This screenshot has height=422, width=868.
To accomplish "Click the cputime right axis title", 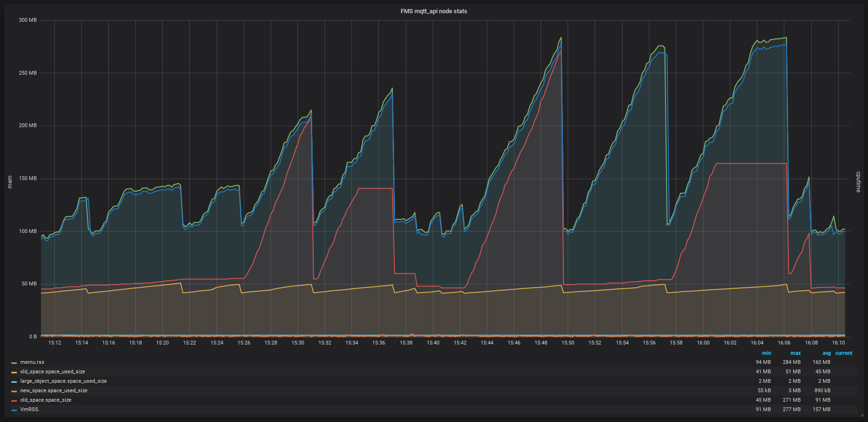I will (858, 182).
